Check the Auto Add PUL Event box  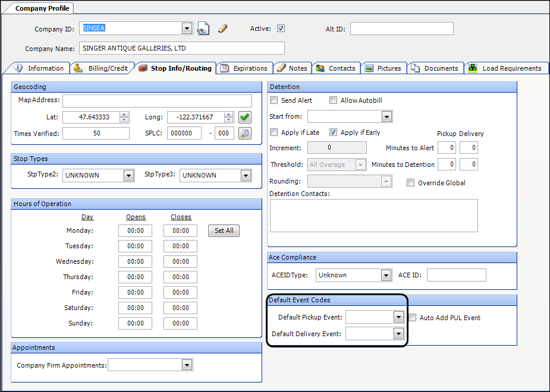pos(413,318)
